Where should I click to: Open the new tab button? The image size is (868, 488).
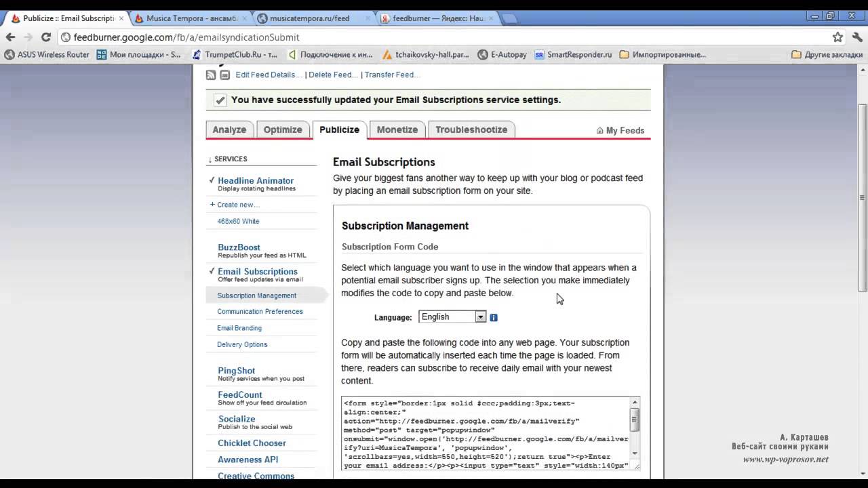tap(510, 18)
